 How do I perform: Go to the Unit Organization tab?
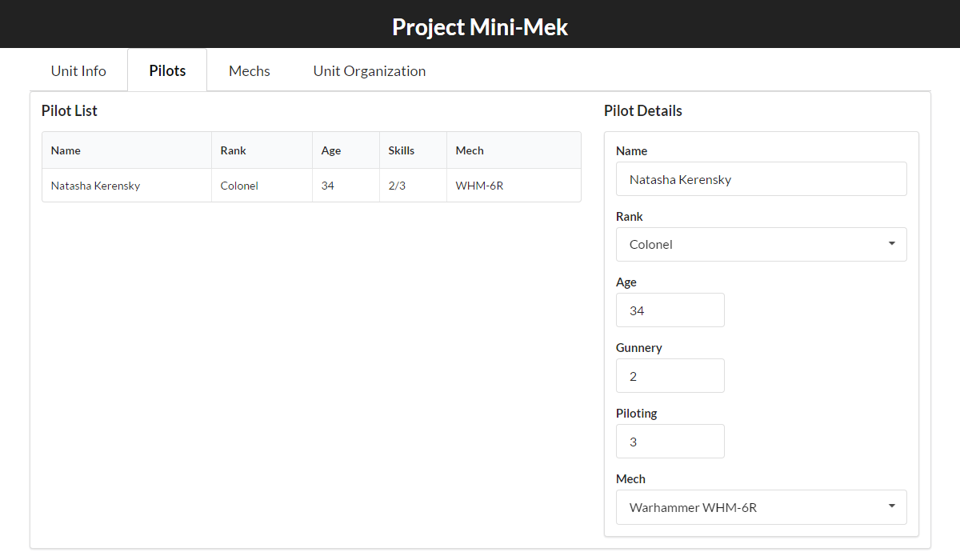pyautogui.click(x=369, y=70)
